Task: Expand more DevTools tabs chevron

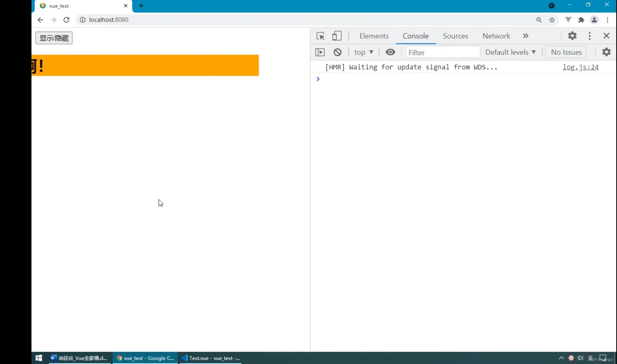Action: [x=526, y=36]
